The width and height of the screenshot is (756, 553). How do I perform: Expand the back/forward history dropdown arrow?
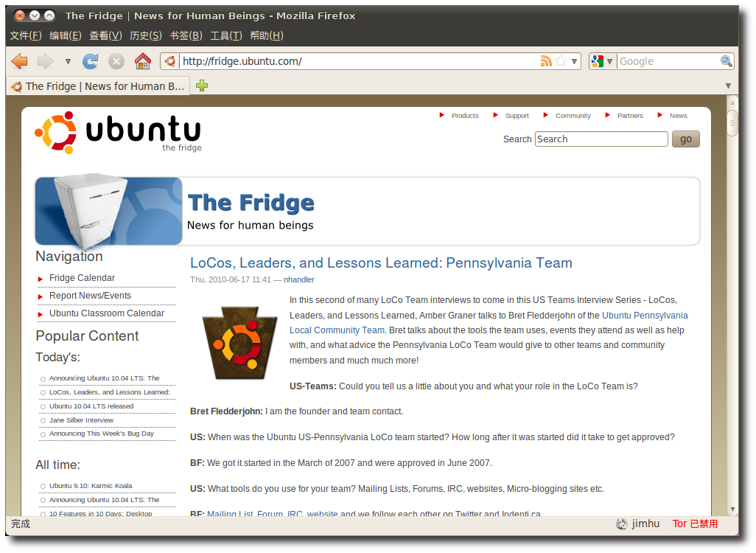(x=68, y=61)
